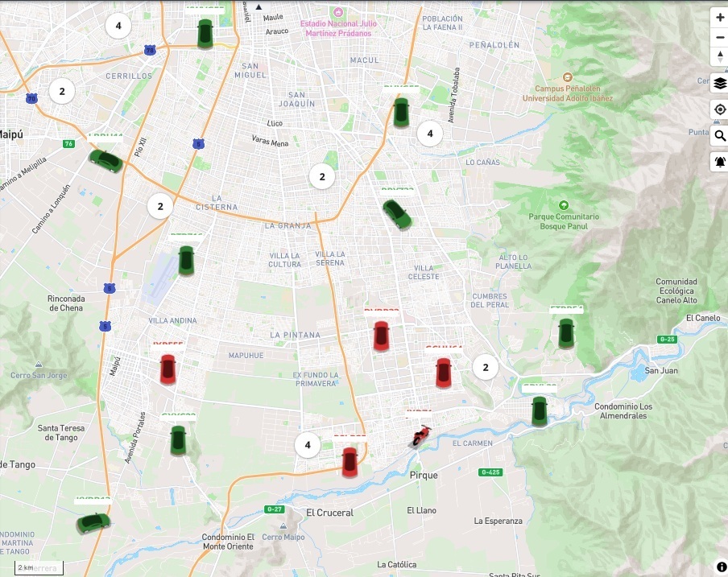The image size is (728, 577).
Task: Open the map layers selector
Action: (x=719, y=83)
